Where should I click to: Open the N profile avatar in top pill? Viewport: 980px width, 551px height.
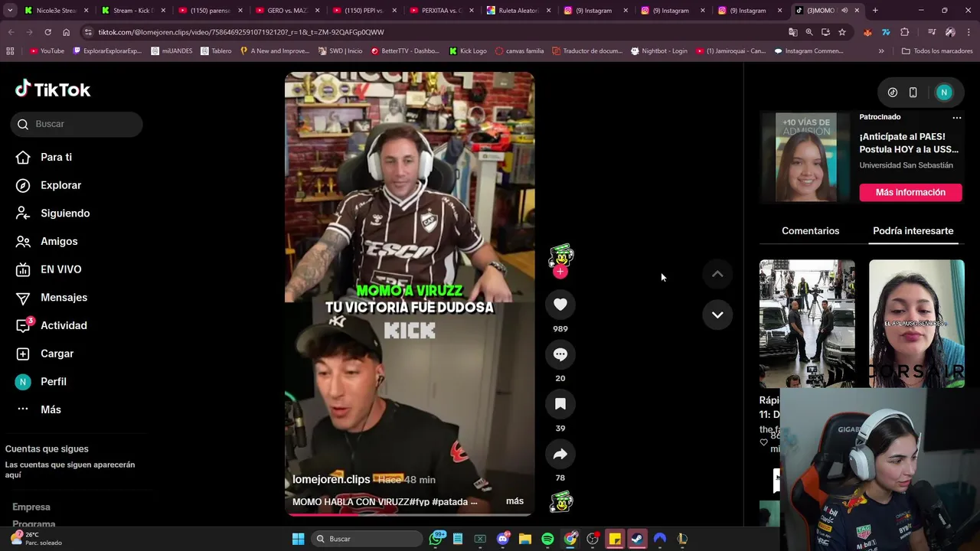(x=944, y=93)
